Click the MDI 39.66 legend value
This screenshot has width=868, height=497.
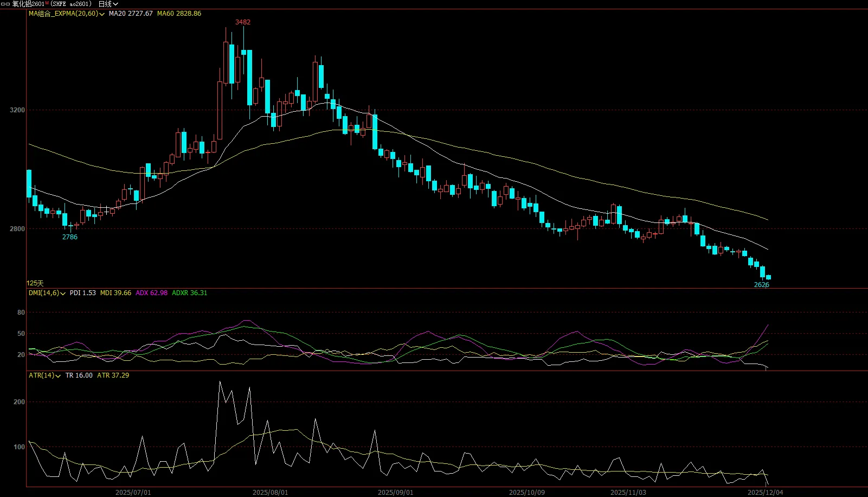115,293
